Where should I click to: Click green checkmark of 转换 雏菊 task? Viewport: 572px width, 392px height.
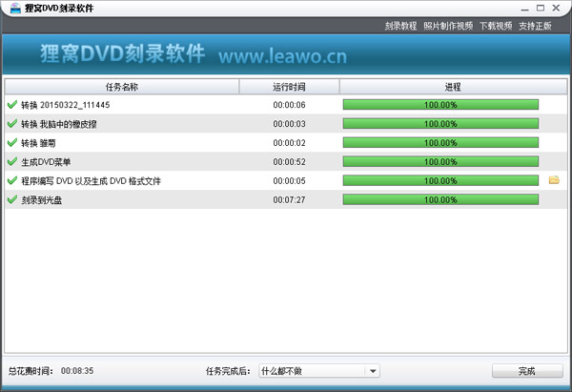tap(12, 143)
